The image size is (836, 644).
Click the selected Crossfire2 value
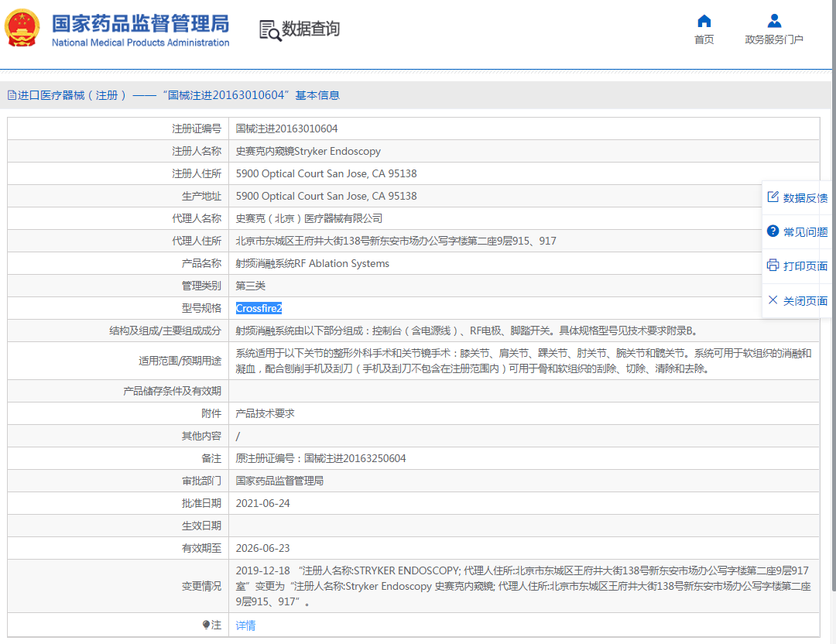(259, 308)
